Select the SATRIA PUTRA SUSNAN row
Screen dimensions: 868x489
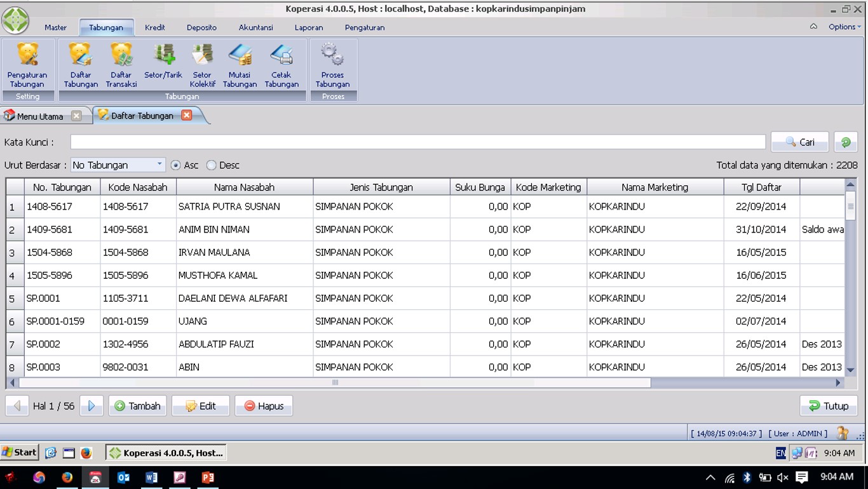tap(426, 206)
